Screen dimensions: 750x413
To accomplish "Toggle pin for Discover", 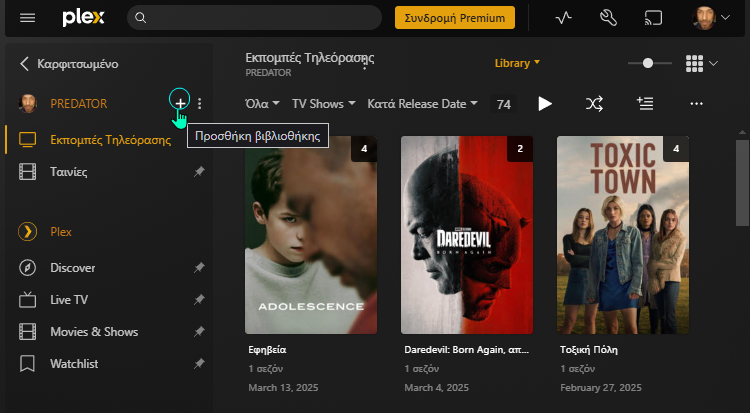I will tap(199, 268).
